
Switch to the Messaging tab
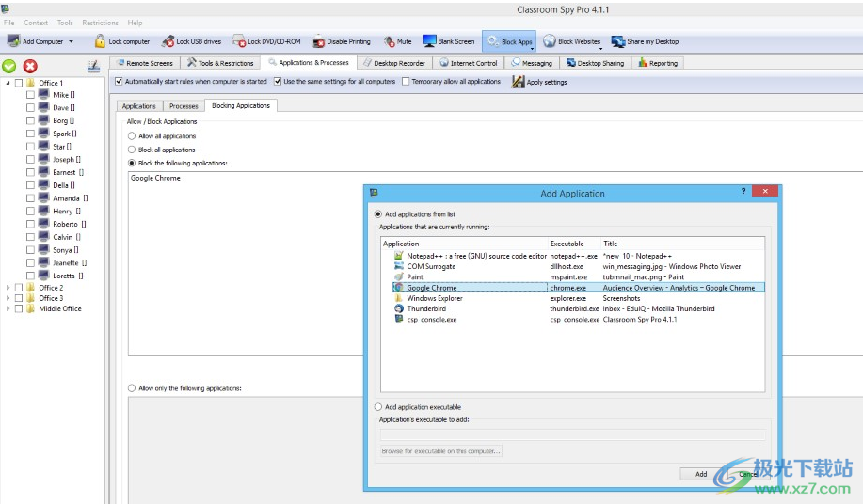tap(532, 63)
